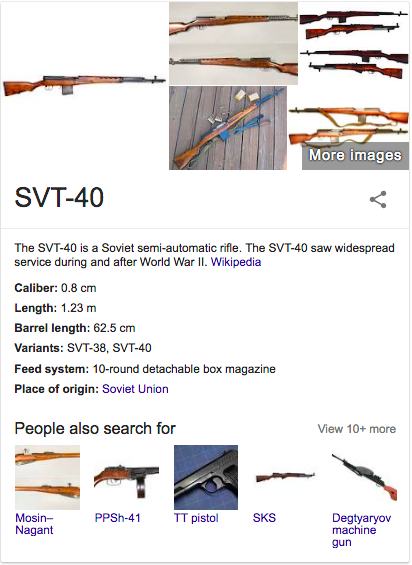Open the two-rifle photo on grey background
This screenshot has height=565, width=412.
click(233, 43)
